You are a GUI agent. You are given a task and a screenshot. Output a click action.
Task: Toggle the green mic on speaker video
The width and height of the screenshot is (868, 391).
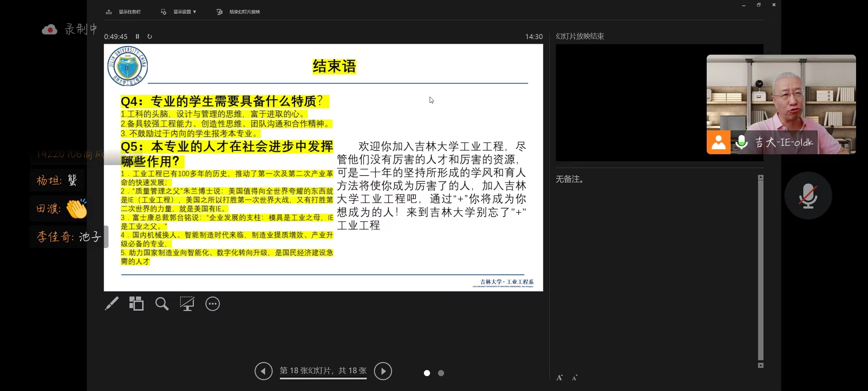[x=742, y=142]
